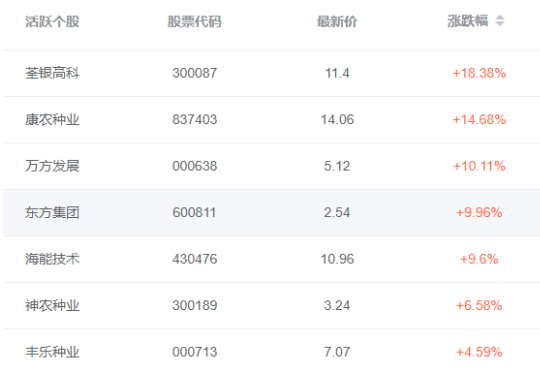Open stock 海能技术
The image size is (540, 372).
[x=52, y=259]
